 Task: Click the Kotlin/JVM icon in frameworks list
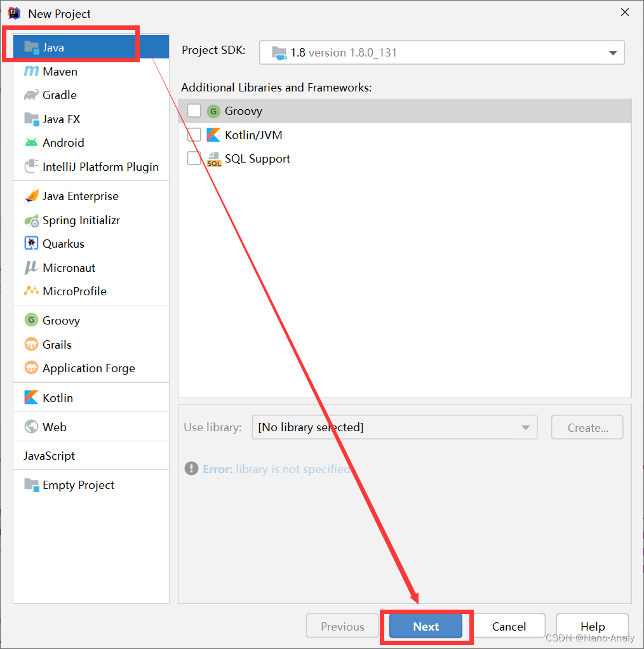(x=213, y=135)
